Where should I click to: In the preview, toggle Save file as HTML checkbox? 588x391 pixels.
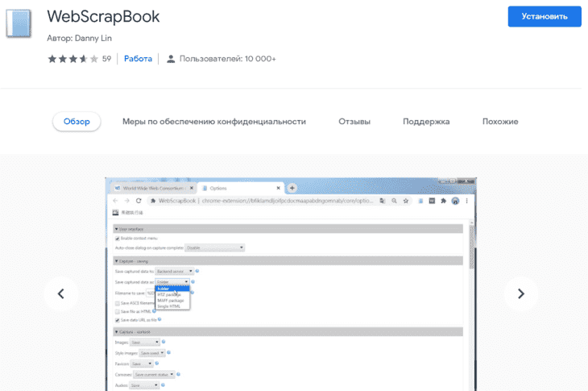[x=118, y=312]
